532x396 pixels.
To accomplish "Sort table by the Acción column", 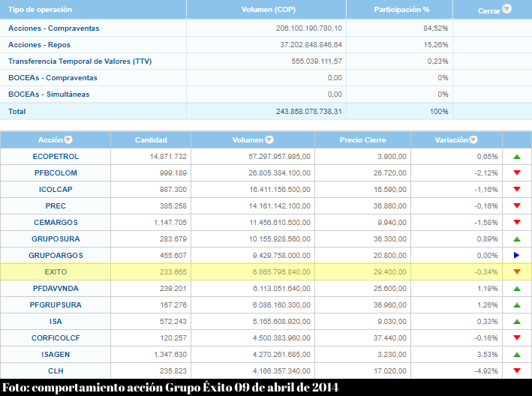I will [x=68, y=140].
